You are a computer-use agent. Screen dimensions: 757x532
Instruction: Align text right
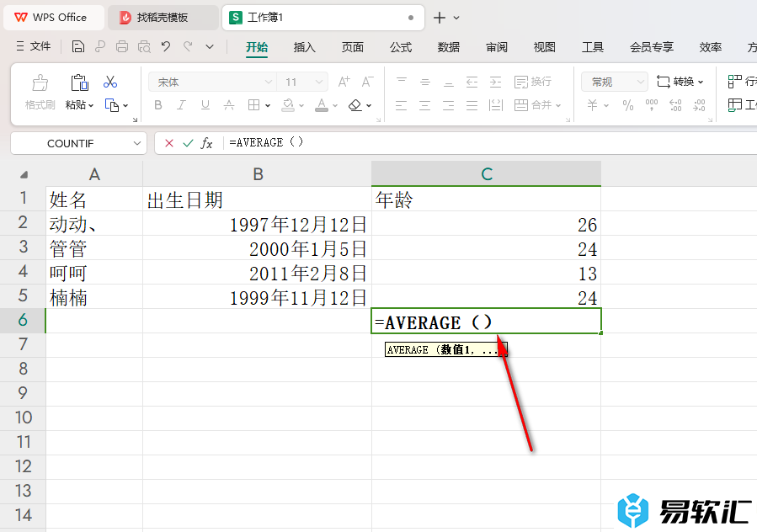pos(449,104)
